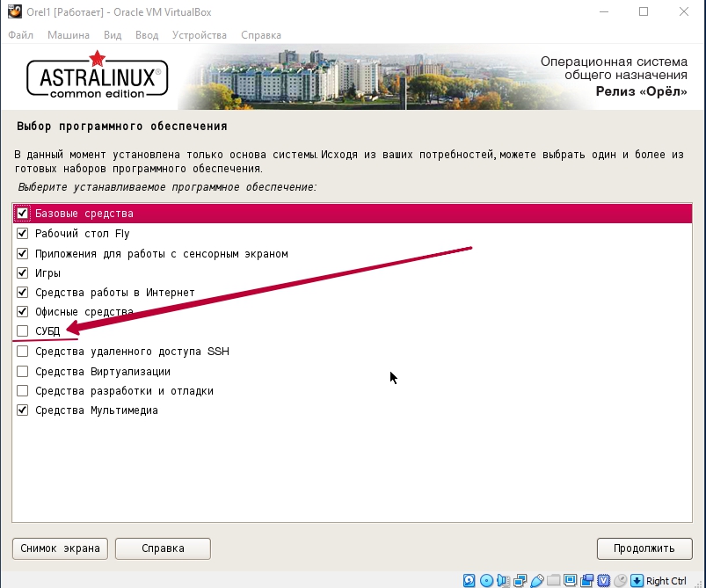Click the Справка button at bottom
The width and height of the screenshot is (706, 588).
163,548
